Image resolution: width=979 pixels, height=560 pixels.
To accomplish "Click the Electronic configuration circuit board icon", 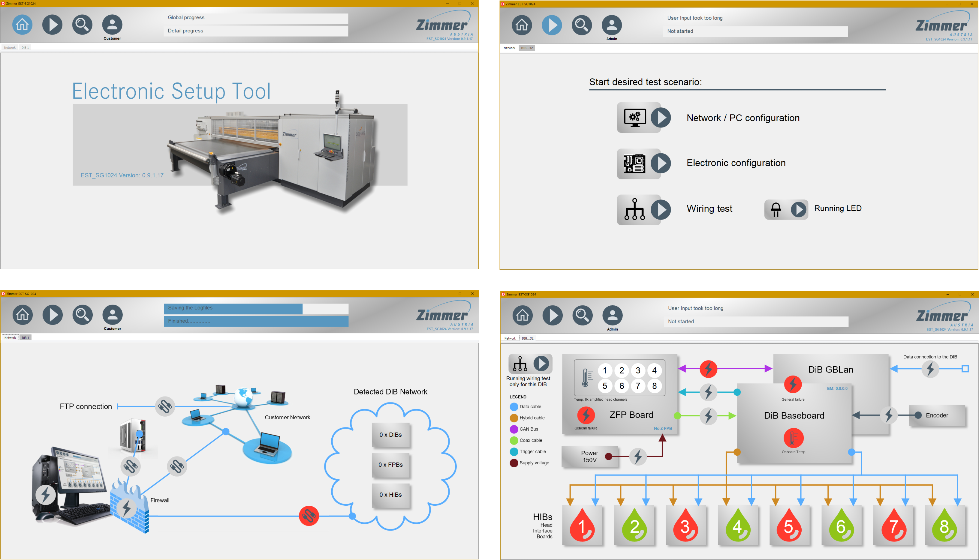I will tap(634, 163).
